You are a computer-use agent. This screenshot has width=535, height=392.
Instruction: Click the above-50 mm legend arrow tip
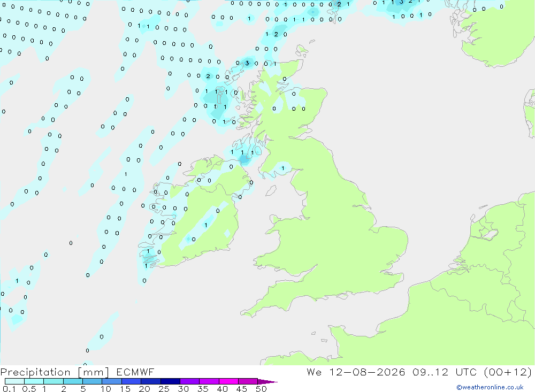pos(268,382)
